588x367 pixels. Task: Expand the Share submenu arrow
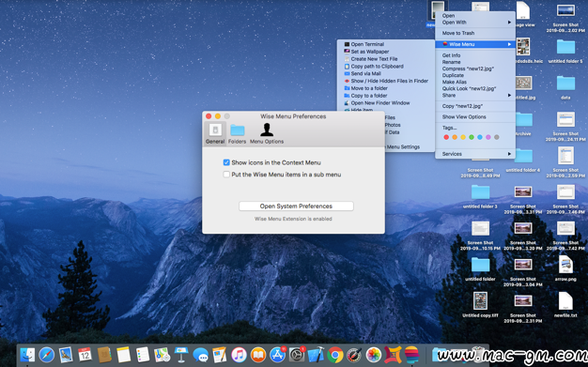pos(509,95)
